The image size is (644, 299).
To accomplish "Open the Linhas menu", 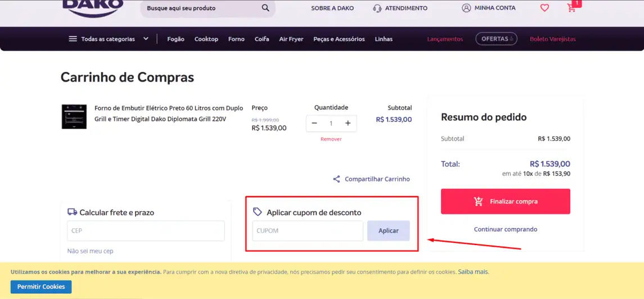I will point(384,39).
